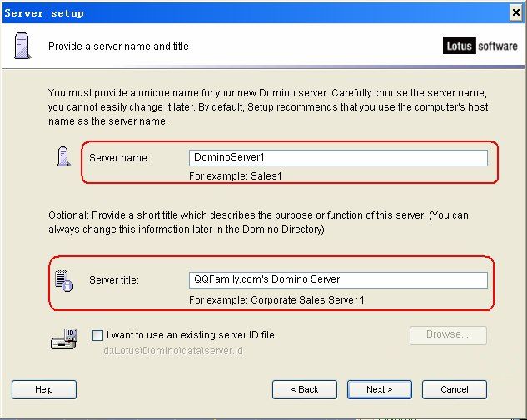
Task: Click the 'Server title:' label
Action: point(114,280)
